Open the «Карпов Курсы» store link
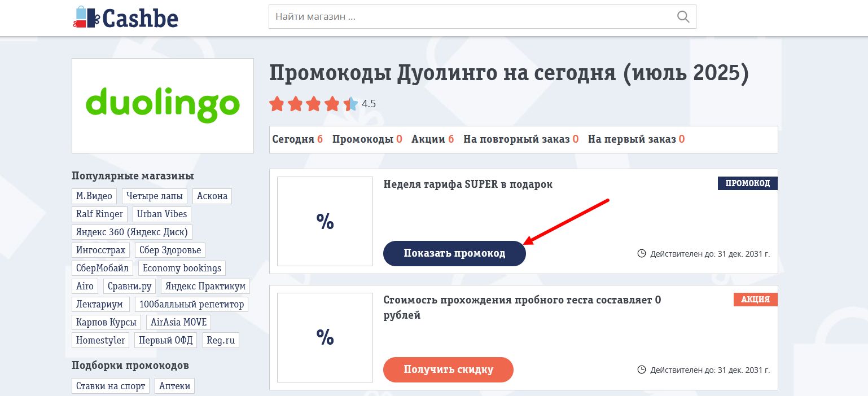 coord(107,323)
